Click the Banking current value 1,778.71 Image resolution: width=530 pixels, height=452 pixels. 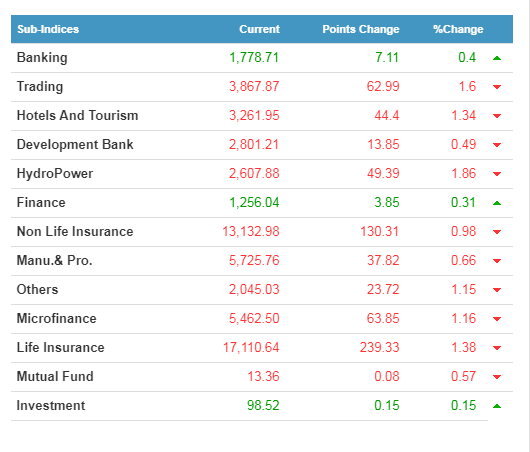pyautogui.click(x=254, y=57)
